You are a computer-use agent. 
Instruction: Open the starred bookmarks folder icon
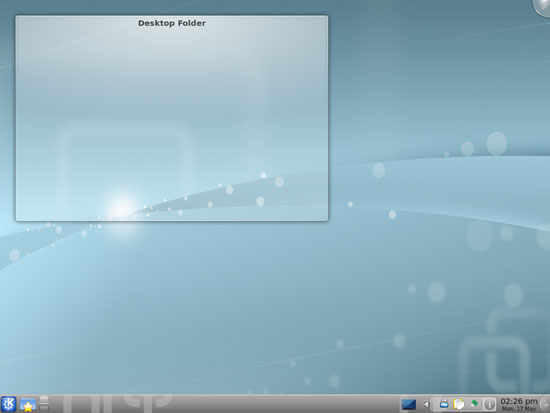pyautogui.click(x=28, y=404)
